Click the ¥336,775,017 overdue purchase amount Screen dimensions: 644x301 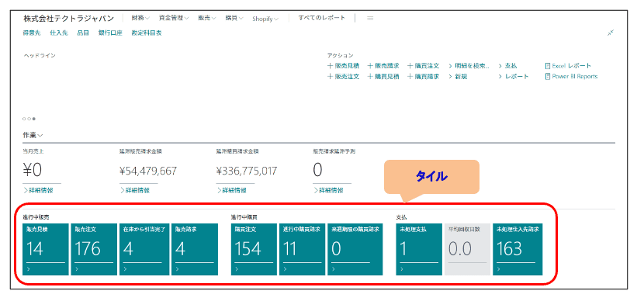[247, 171]
